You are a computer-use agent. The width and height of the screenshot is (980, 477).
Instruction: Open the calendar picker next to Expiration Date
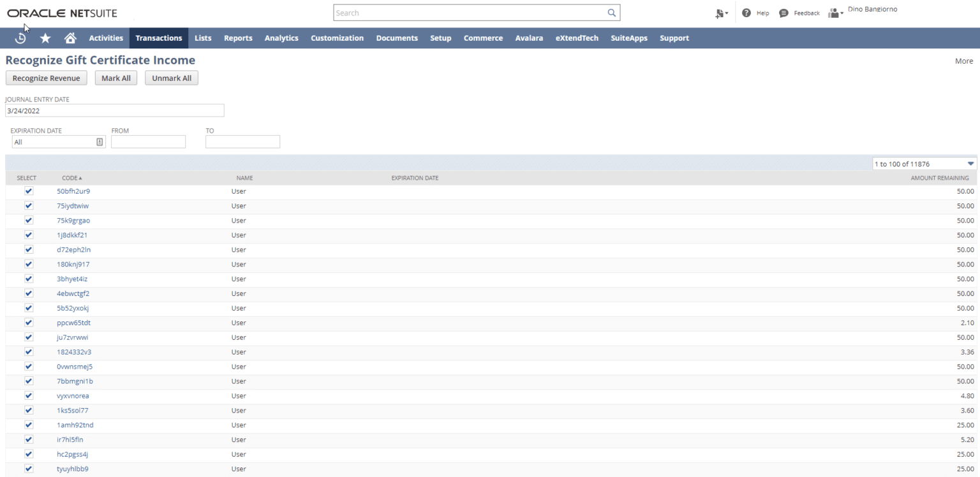click(x=99, y=141)
